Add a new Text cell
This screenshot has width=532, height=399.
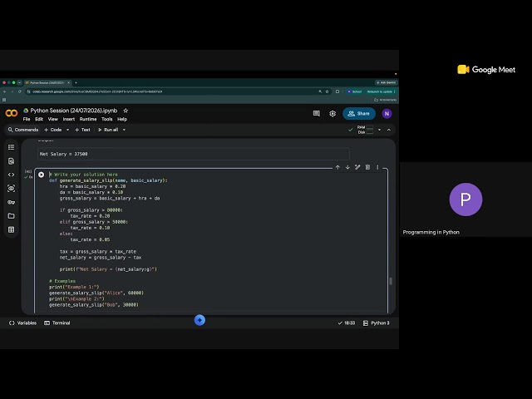point(82,130)
